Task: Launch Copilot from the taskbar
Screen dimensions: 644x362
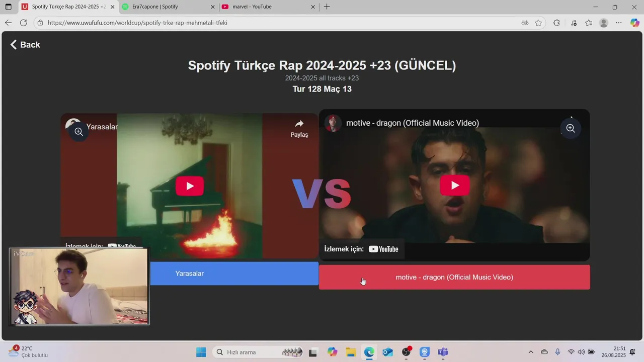Action: (x=332, y=352)
